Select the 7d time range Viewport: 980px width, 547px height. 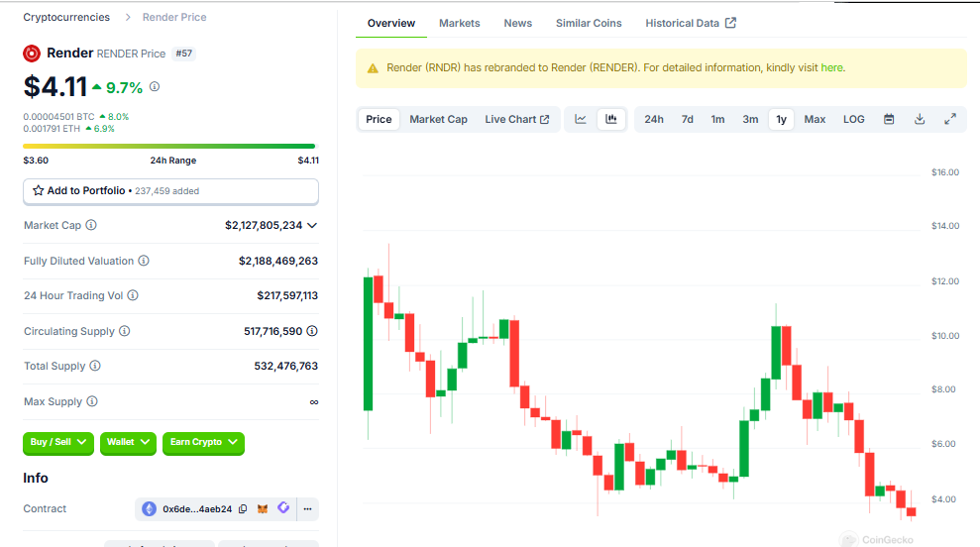(687, 119)
